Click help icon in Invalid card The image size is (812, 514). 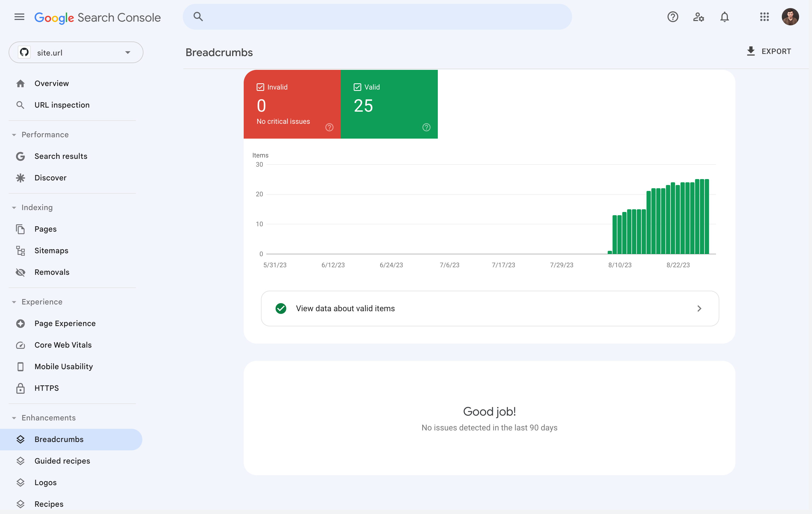(329, 127)
